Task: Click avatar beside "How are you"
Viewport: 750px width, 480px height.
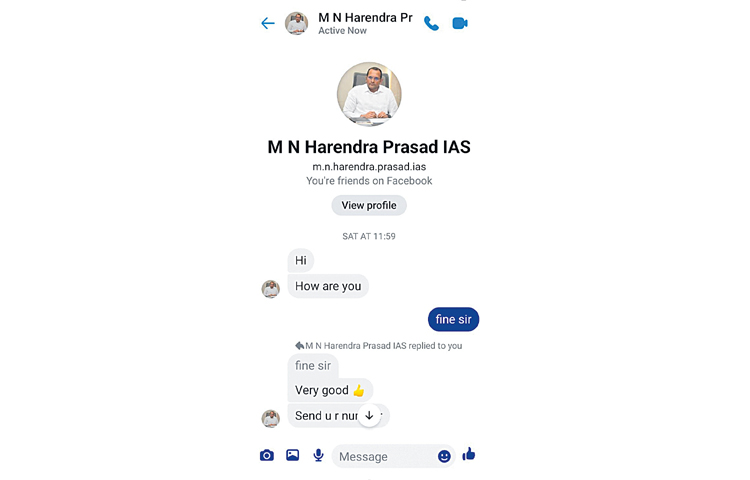Action: (x=270, y=289)
